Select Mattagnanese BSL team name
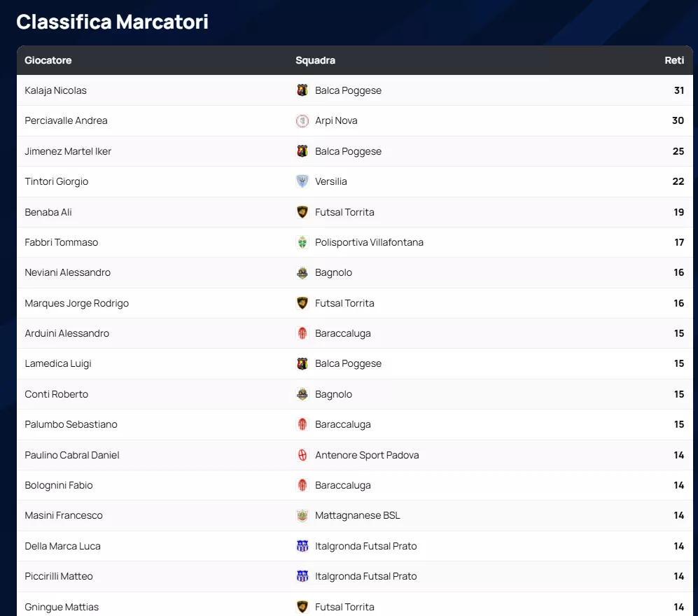Image resolution: width=698 pixels, height=616 pixels. 358,515
